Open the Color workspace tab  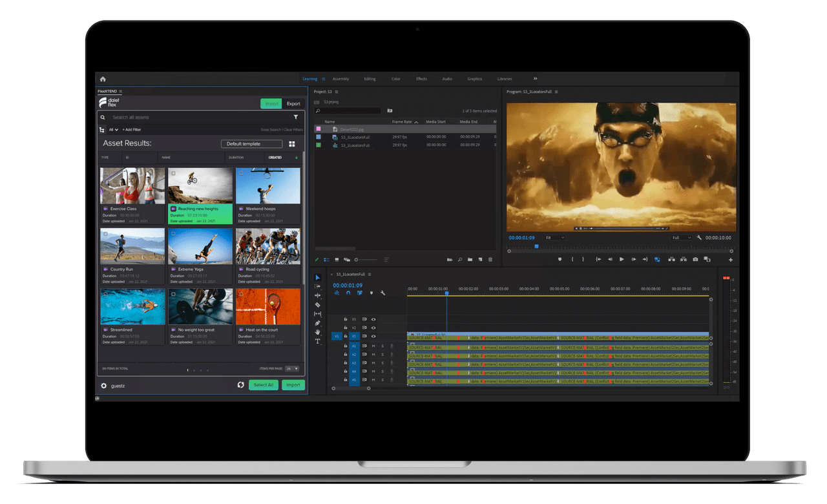pos(395,79)
